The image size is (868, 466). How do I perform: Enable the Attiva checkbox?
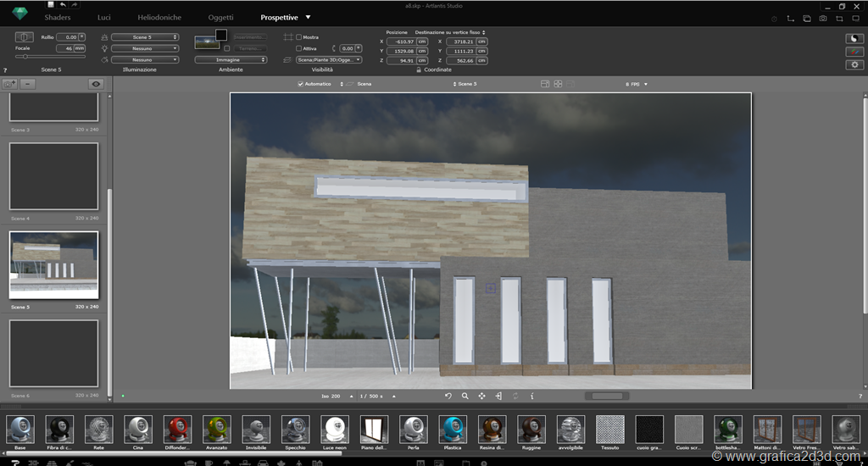[298, 48]
